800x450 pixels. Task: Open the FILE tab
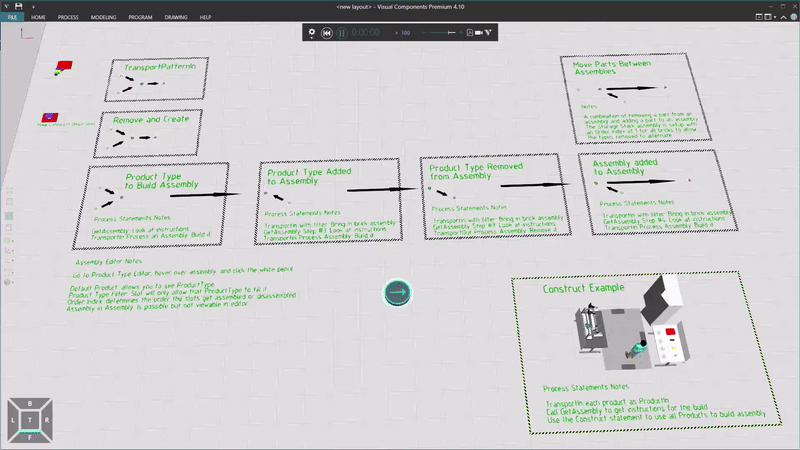(x=11, y=18)
